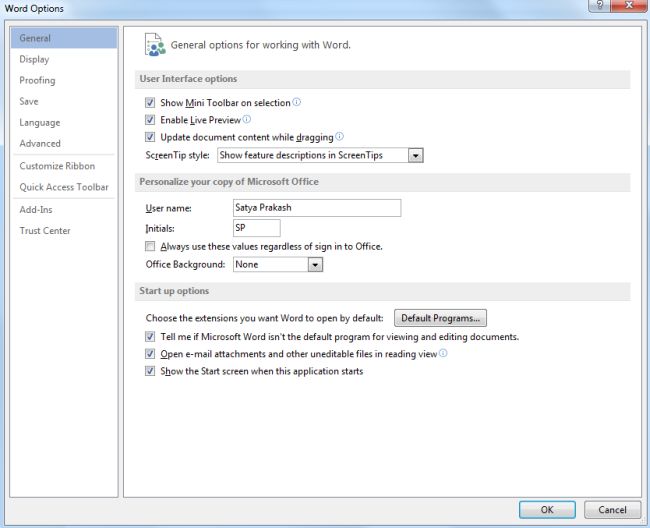Screen dimensions: 650x528
Task: Uncheck Show Mini Toolbar on selection
Action: [150, 102]
